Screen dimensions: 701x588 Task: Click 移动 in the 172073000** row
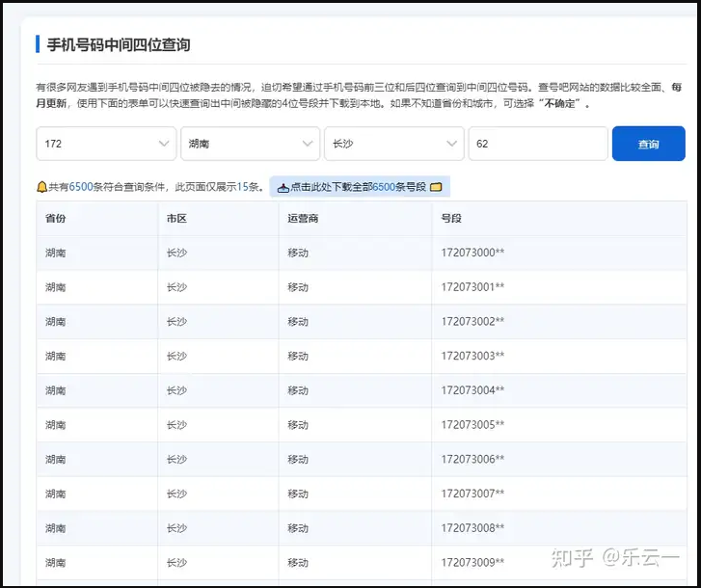[x=298, y=253]
